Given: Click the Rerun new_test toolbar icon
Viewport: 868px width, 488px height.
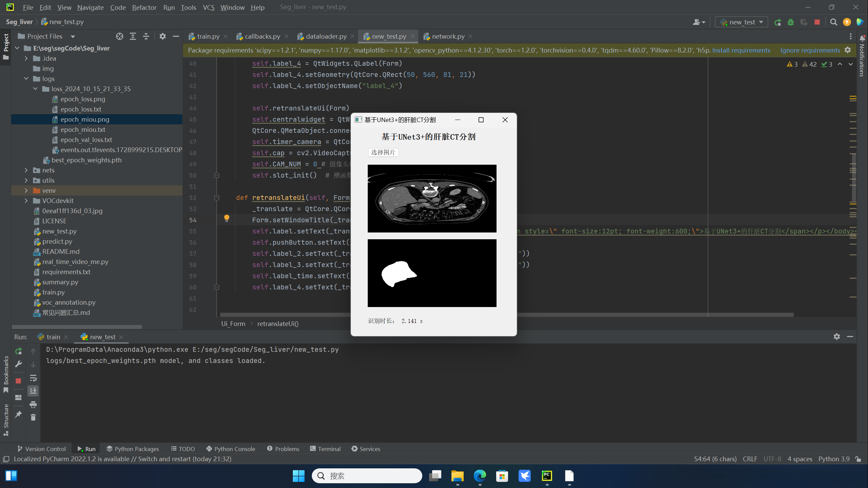Looking at the screenshot, I should [x=778, y=22].
